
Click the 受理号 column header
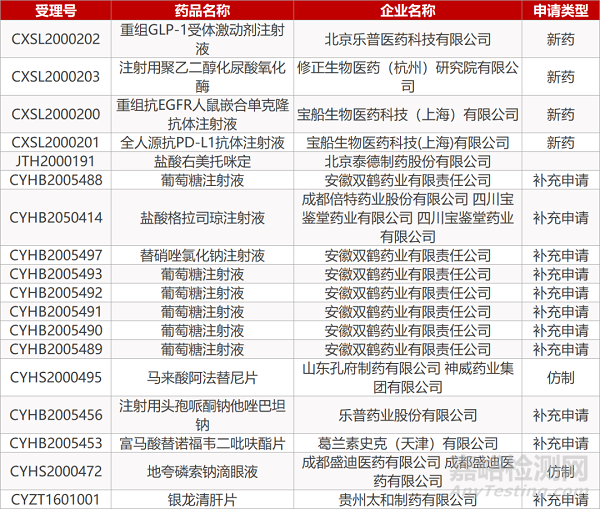coord(56,10)
